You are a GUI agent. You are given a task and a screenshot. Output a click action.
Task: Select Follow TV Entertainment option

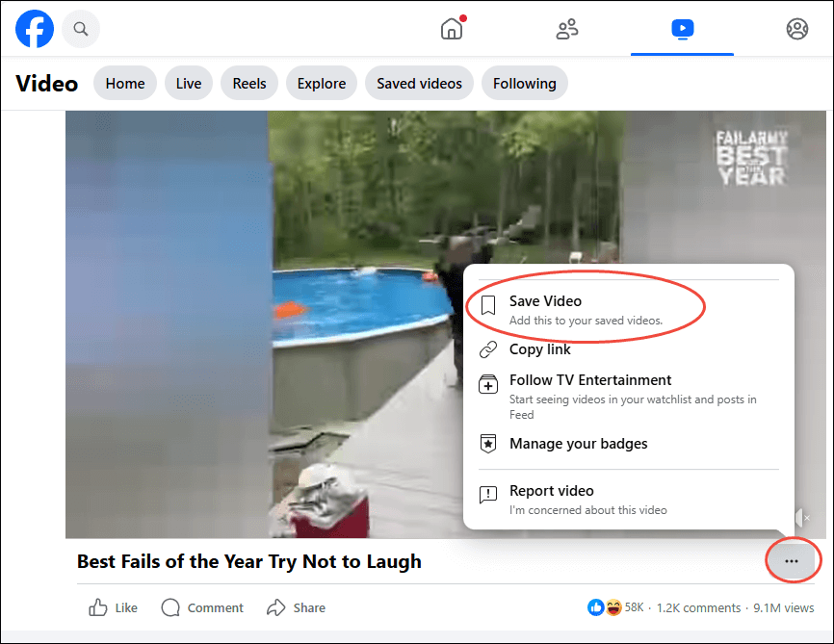click(x=628, y=397)
